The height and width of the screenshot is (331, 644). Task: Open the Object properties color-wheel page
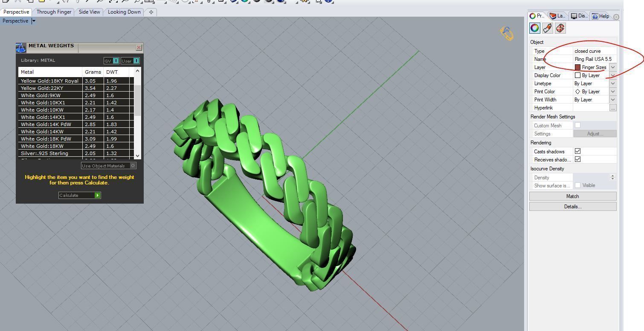pyautogui.click(x=534, y=28)
